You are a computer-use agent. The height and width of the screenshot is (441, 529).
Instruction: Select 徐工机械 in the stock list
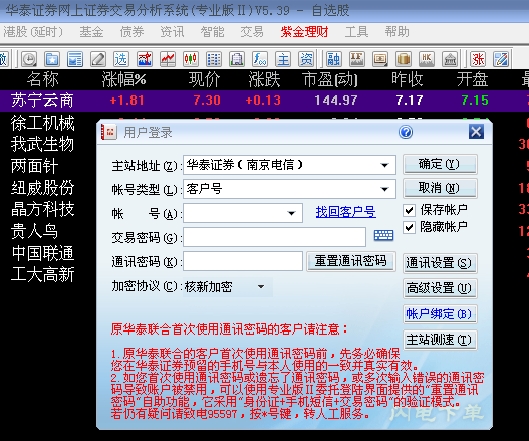[42, 123]
